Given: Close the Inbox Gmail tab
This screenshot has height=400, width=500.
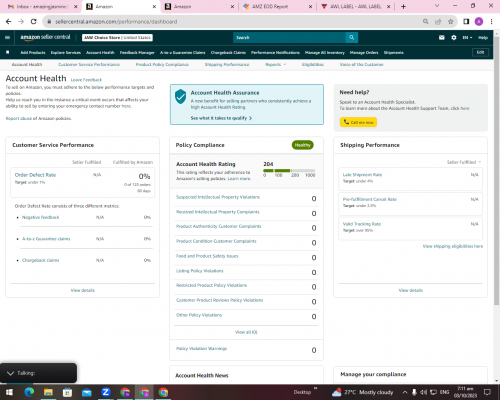Looking at the screenshot, I should coord(76,7).
